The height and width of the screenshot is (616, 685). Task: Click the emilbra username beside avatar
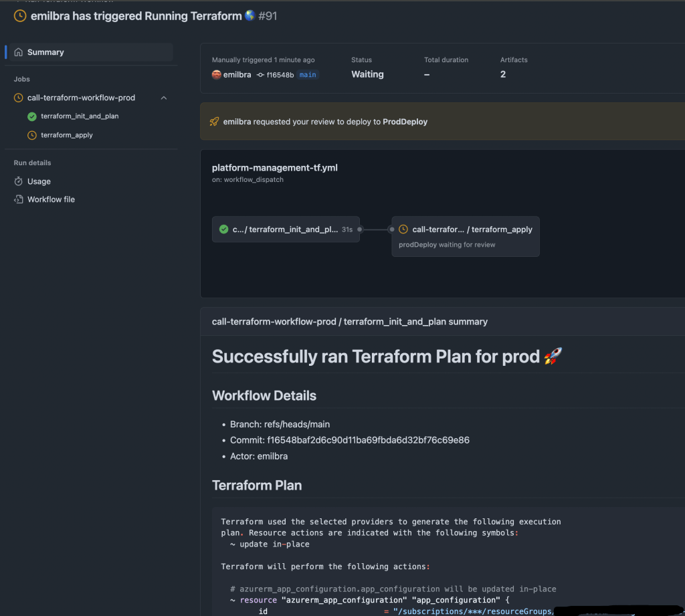(x=237, y=75)
